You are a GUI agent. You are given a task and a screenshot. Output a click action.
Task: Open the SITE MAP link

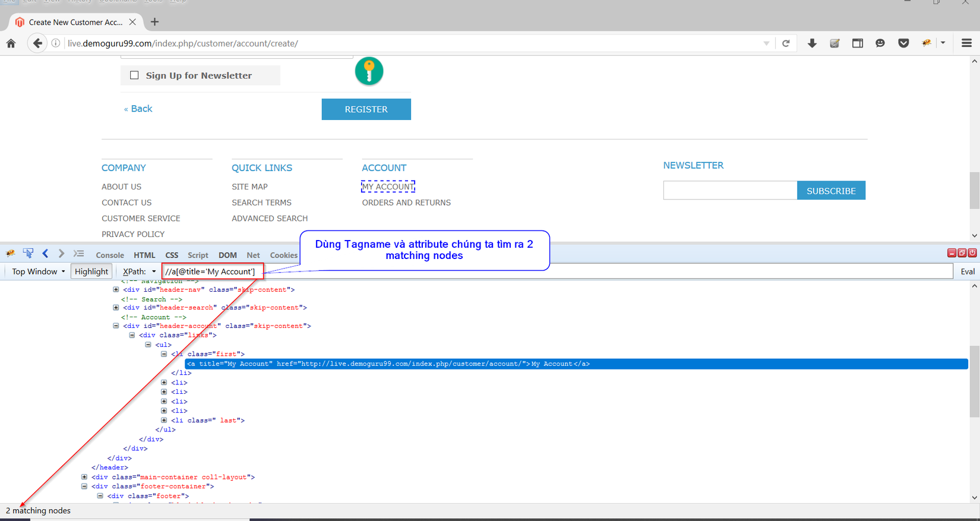[249, 187]
